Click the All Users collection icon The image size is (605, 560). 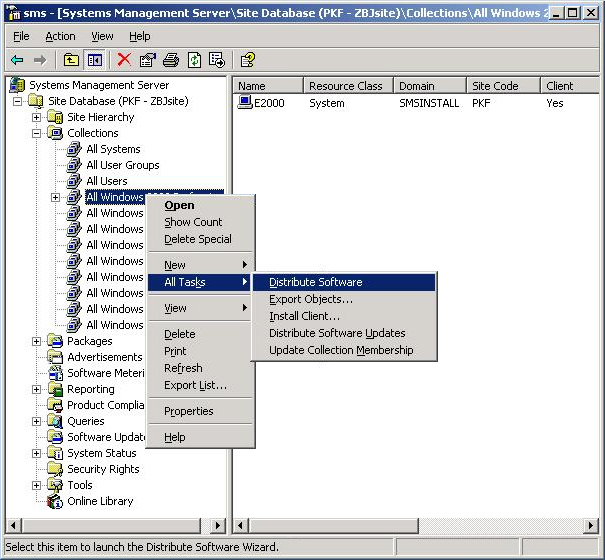[74, 181]
